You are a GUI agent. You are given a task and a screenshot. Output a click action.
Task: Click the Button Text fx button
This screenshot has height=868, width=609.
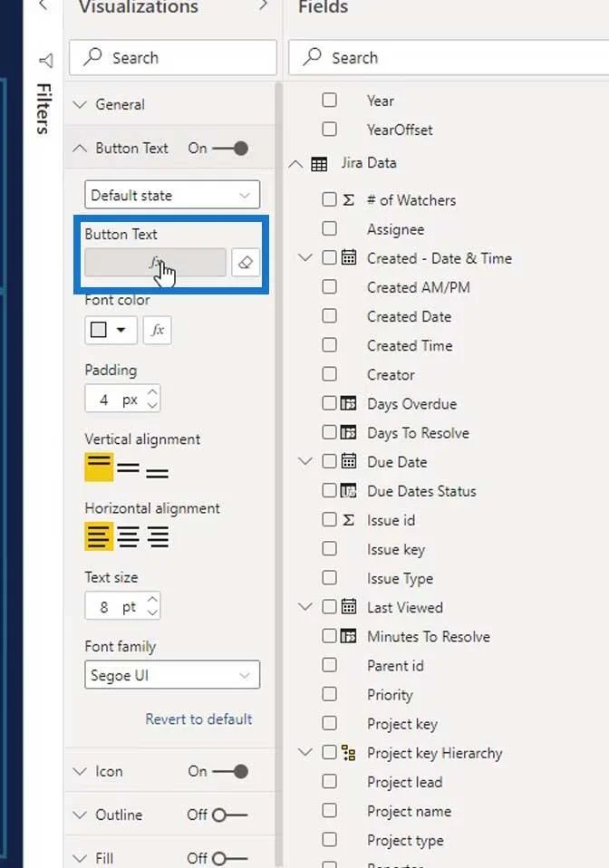click(x=156, y=263)
